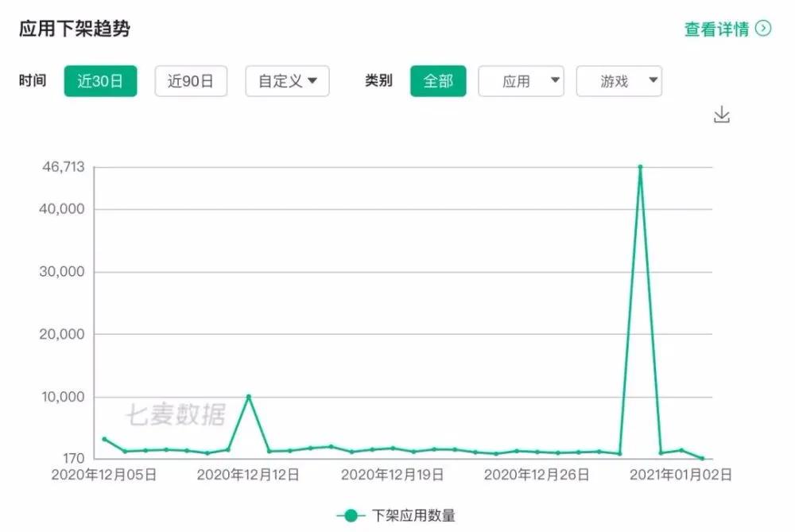Select the 近90日 time filter
Viewport: 795px width, 532px height.
coord(191,80)
